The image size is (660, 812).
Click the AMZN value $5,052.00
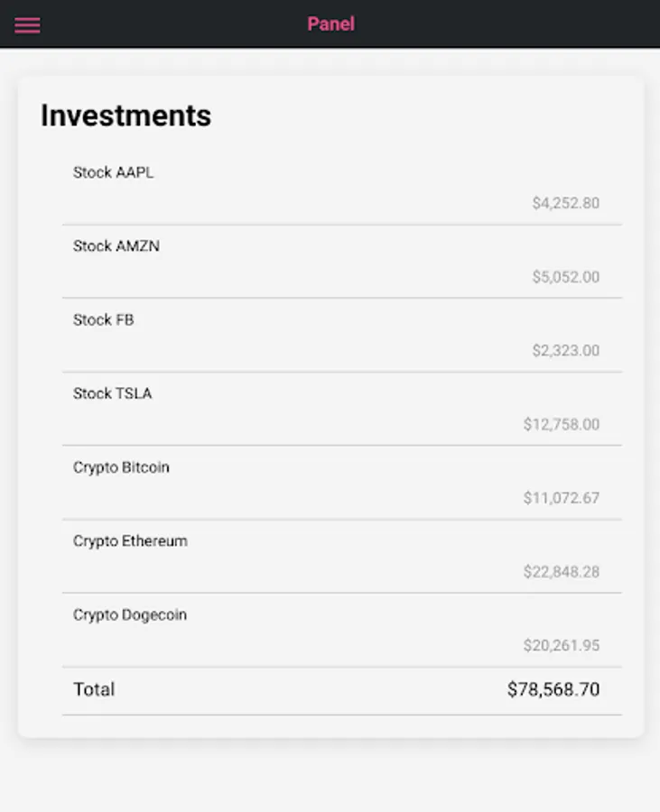[x=565, y=277]
